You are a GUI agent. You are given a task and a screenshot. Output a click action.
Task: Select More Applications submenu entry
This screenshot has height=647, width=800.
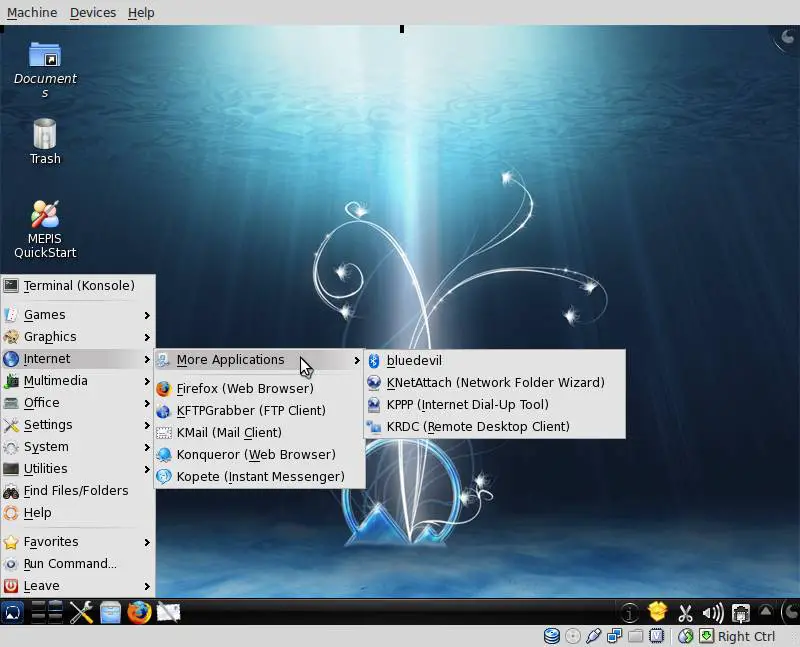260,360
